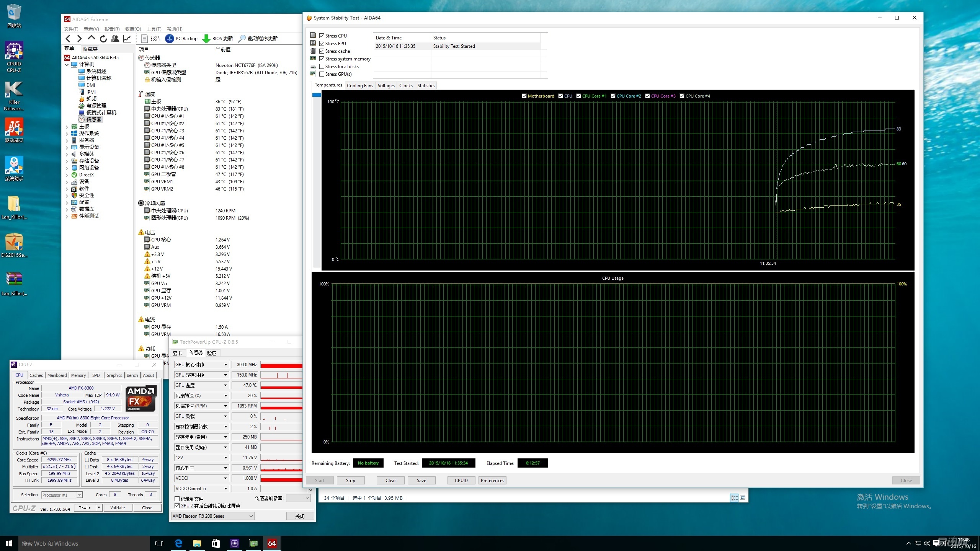Click the back arrow in AIDA64 toolbar
The height and width of the screenshot is (551, 980).
click(x=68, y=39)
